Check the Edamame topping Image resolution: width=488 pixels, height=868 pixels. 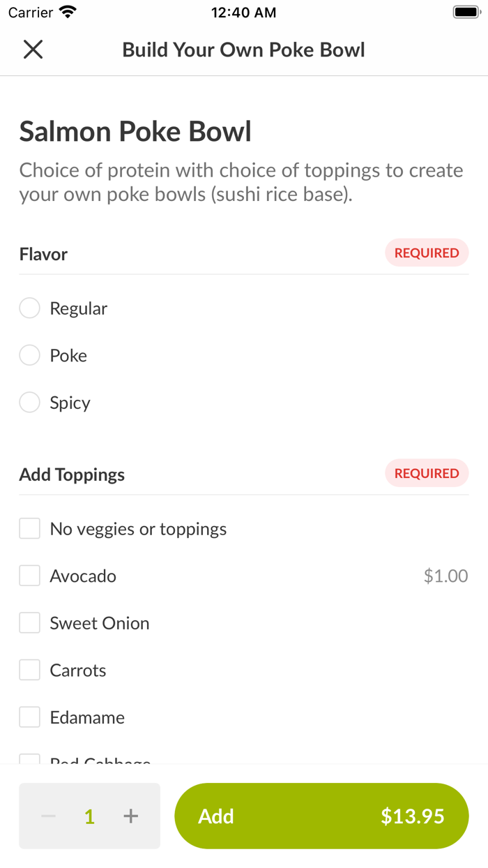tap(29, 717)
